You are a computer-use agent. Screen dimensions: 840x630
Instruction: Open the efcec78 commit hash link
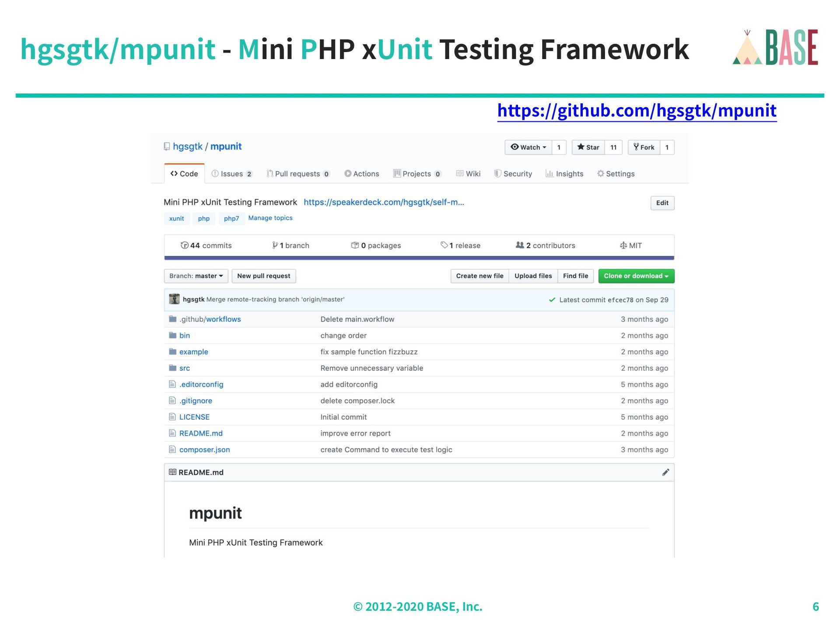click(x=620, y=300)
